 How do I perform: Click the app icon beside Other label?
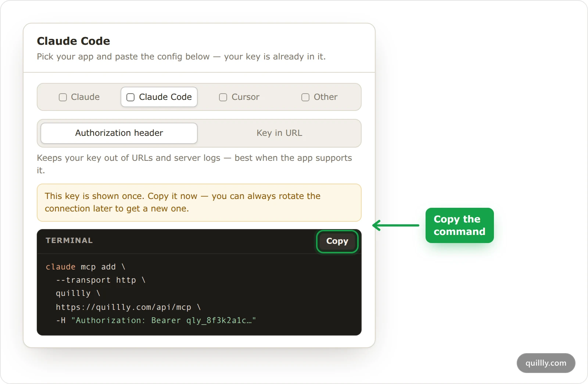[305, 97]
